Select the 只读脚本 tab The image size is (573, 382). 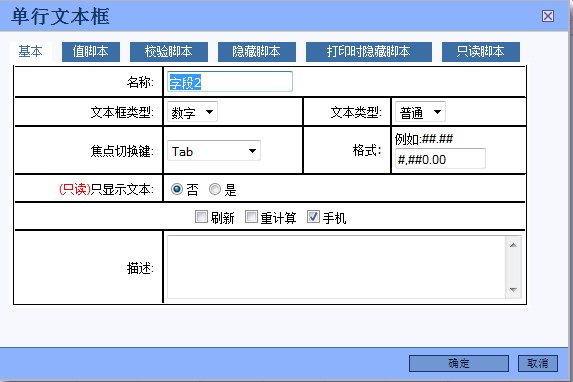coord(481,52)
